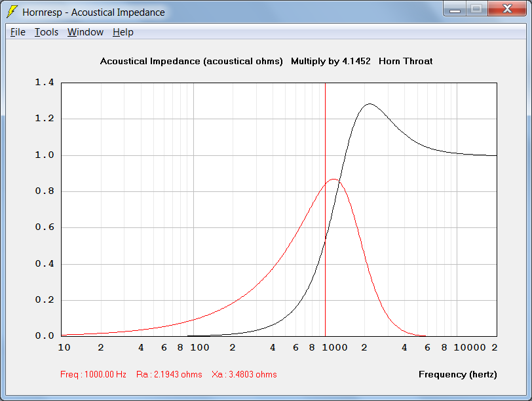Click the 10000 label on the frequency axis

470,347
